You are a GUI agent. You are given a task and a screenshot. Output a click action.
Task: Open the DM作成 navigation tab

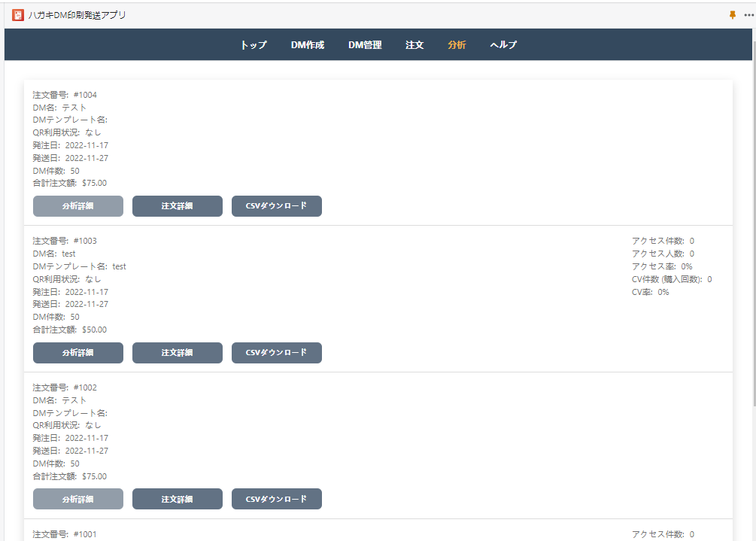pos(307,45)
